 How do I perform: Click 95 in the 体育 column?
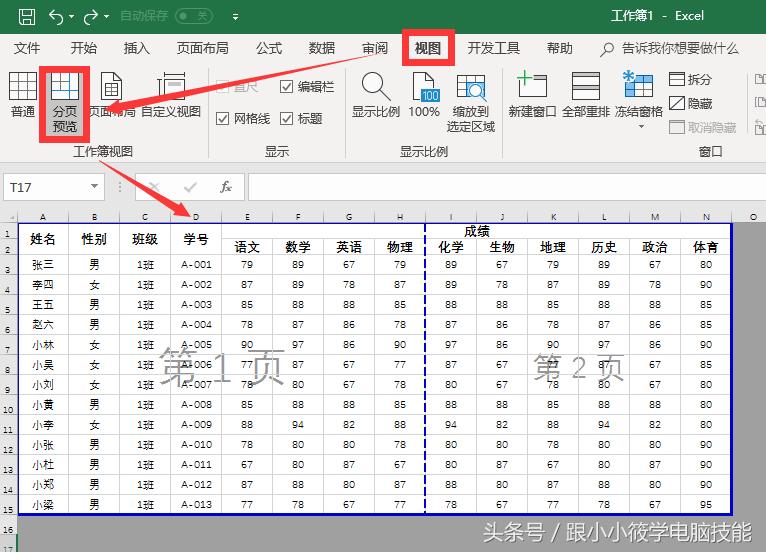(x=705, y=504)
